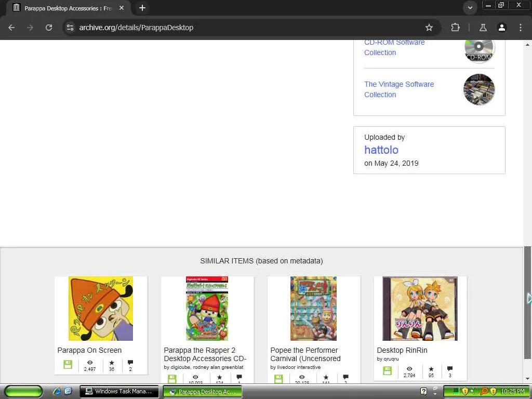Viewport: 532px width, 399px height.
Task: Click favorites star on Parappa On Screen
Action: [112, 363]
